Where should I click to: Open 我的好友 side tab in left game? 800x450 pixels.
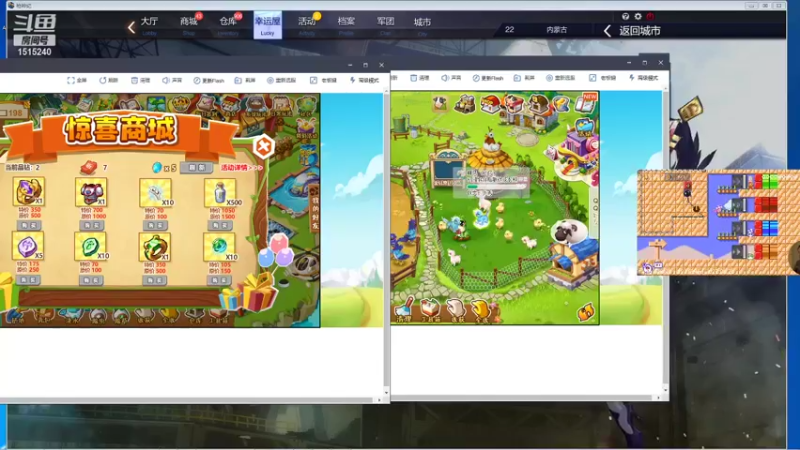[x=314, y=207]
